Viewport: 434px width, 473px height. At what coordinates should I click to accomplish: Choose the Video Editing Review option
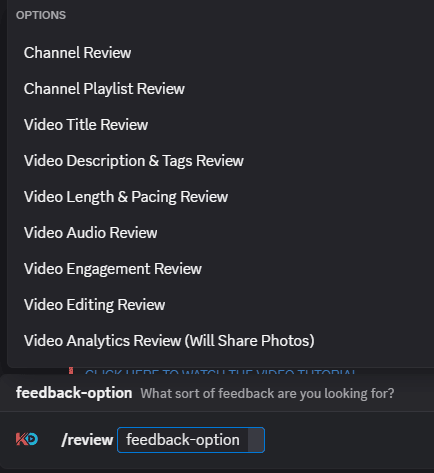[x=220, y=305]
